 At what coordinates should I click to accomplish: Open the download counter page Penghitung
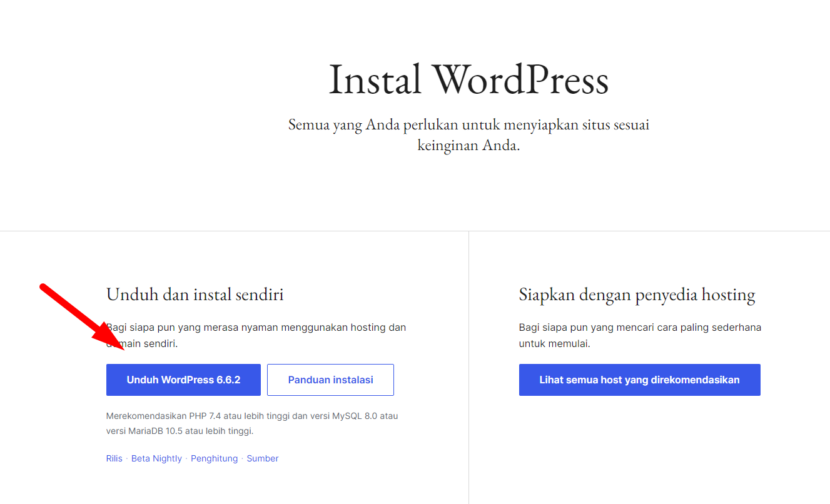215,458
